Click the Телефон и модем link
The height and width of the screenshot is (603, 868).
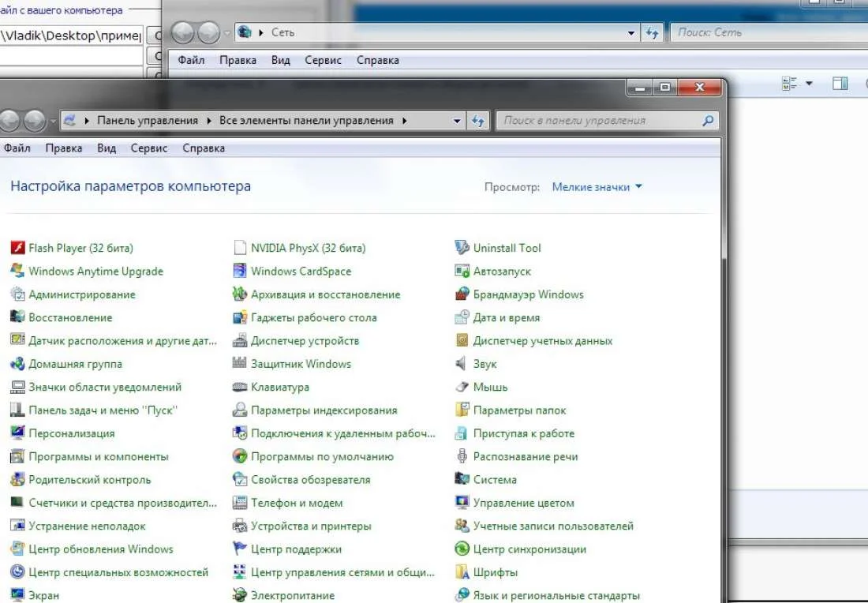(297, 503)
